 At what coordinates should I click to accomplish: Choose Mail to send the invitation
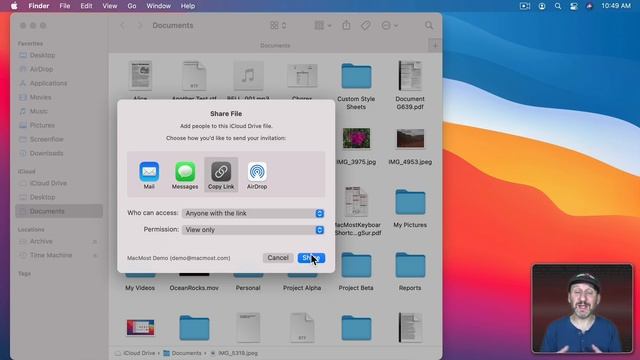coord(149,175)
